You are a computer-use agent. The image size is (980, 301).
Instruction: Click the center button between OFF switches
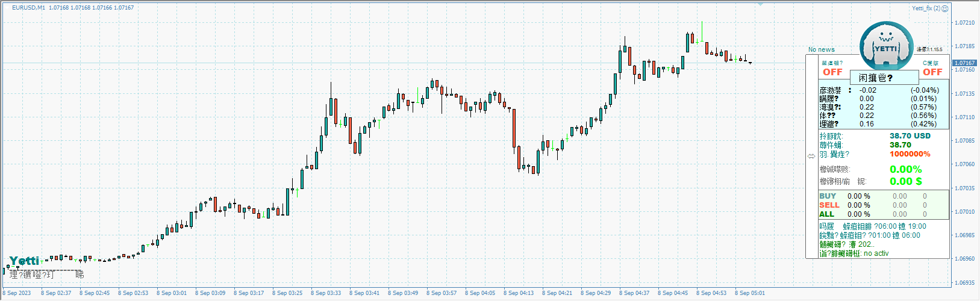tap(884, 77)
